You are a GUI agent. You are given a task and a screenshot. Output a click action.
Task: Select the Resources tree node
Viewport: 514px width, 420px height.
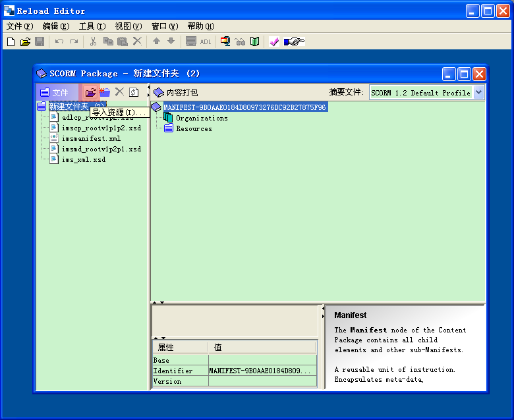(x=194, y=128)
